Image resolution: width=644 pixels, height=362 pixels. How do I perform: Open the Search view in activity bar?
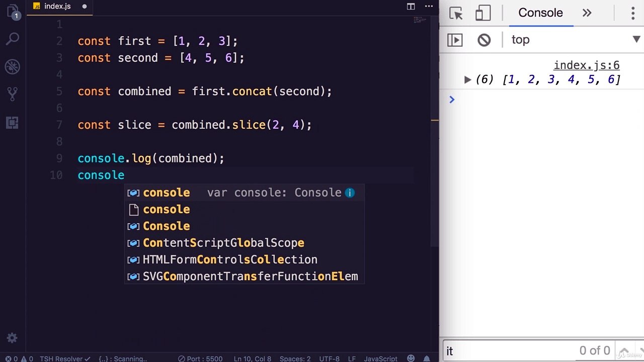[13, 38]
